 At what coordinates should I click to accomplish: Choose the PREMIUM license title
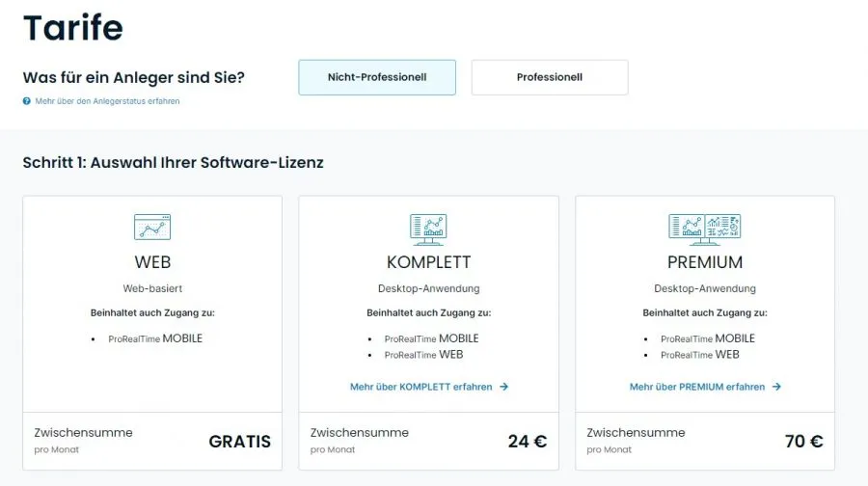[x=705, y=262]
